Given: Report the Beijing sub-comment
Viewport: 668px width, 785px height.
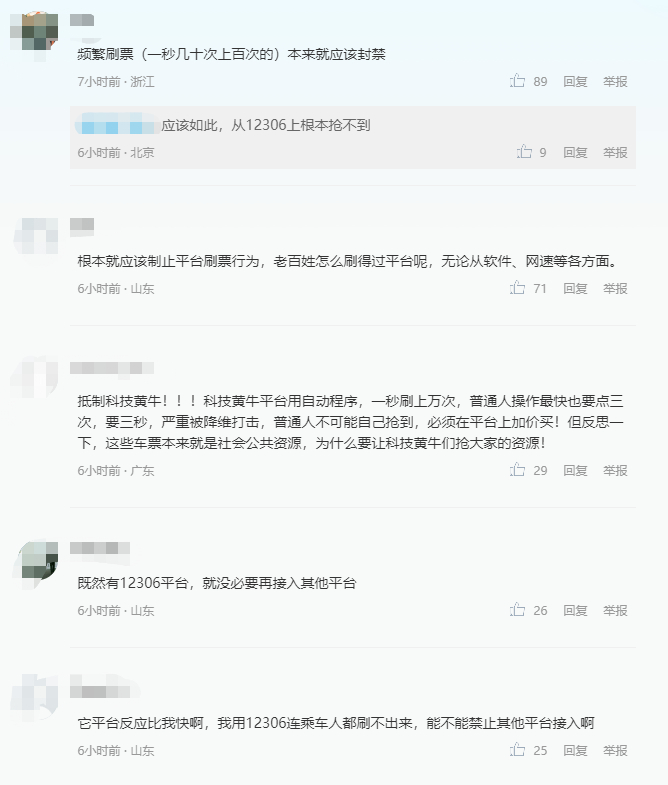Looking at the screenshot, I should coord(615,153).
